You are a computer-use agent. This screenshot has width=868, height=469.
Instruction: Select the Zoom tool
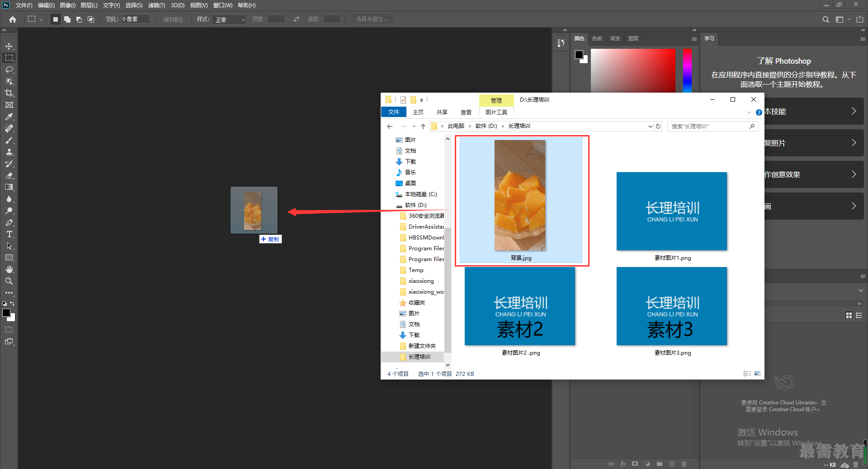click(x=9, y=281)
